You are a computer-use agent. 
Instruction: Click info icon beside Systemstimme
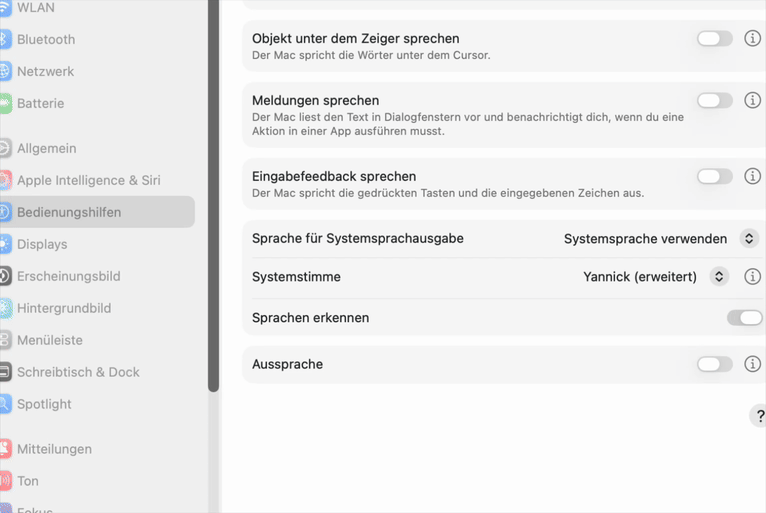coord(752,277)
